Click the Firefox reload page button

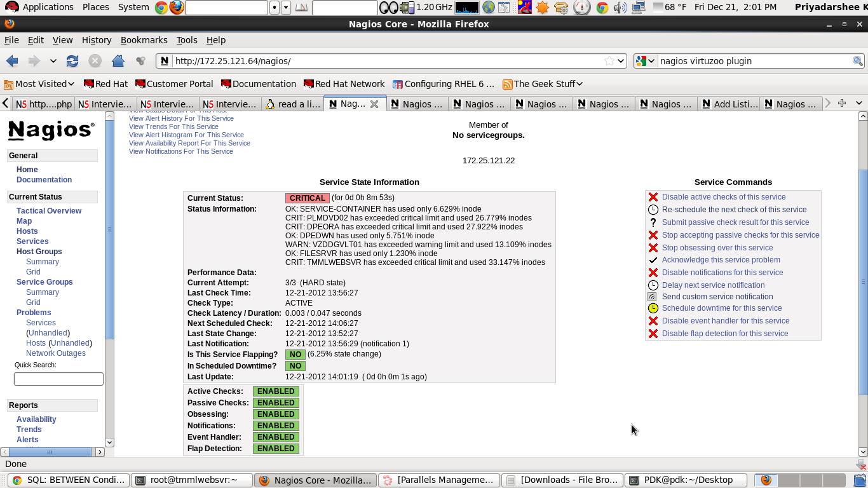72,61
